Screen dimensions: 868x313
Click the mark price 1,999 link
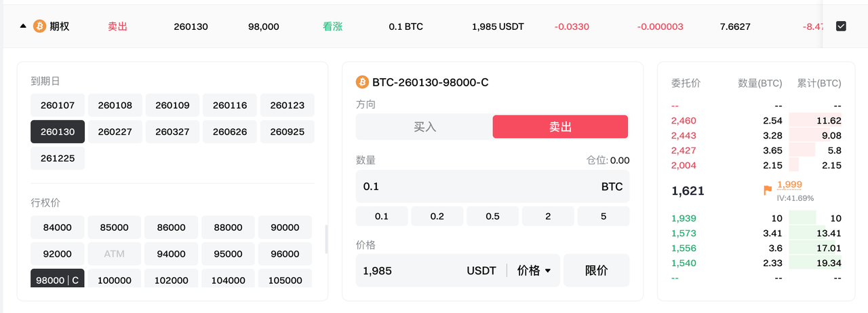pos(789,185)
